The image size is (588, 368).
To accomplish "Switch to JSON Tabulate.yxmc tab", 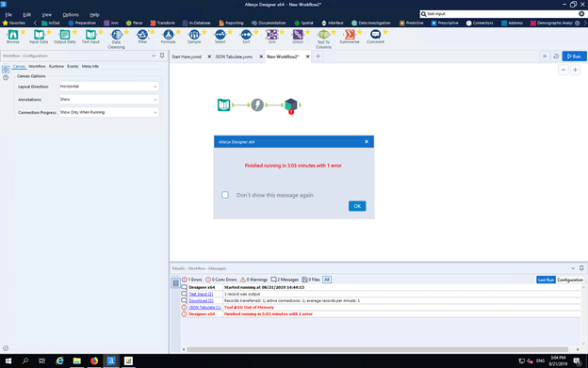I will (234, 56).
